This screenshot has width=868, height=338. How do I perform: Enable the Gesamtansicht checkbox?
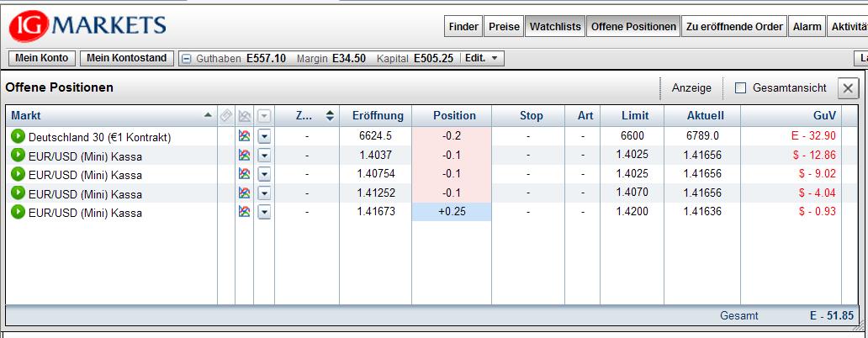coord(741,88)
